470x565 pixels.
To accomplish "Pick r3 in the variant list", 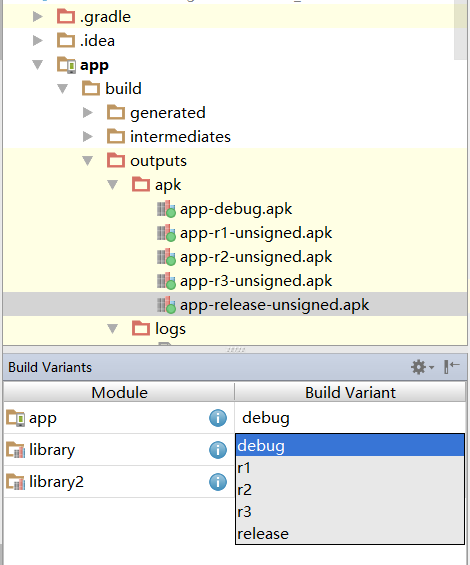I will [x=350, y=512].
